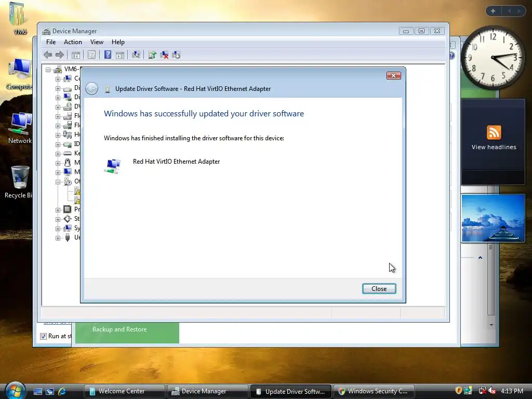Open the File menu in Device Manager
532x399 pixels.
point(51,42)
